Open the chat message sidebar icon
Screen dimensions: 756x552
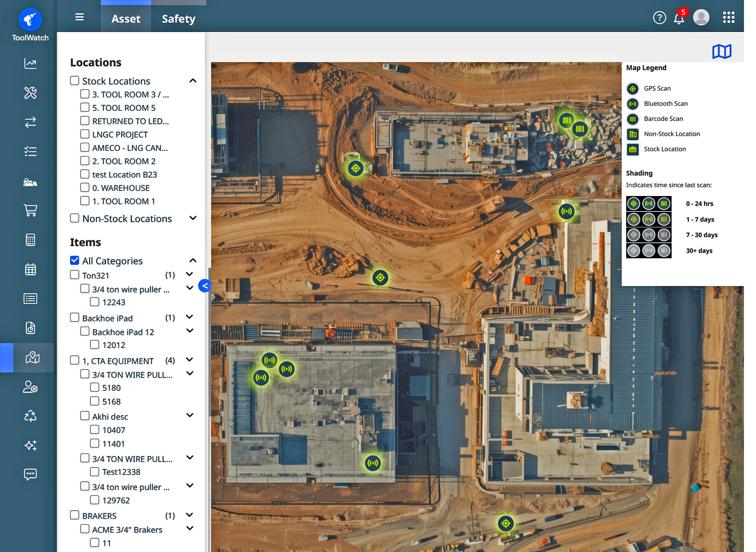click(x=30, y=474)
